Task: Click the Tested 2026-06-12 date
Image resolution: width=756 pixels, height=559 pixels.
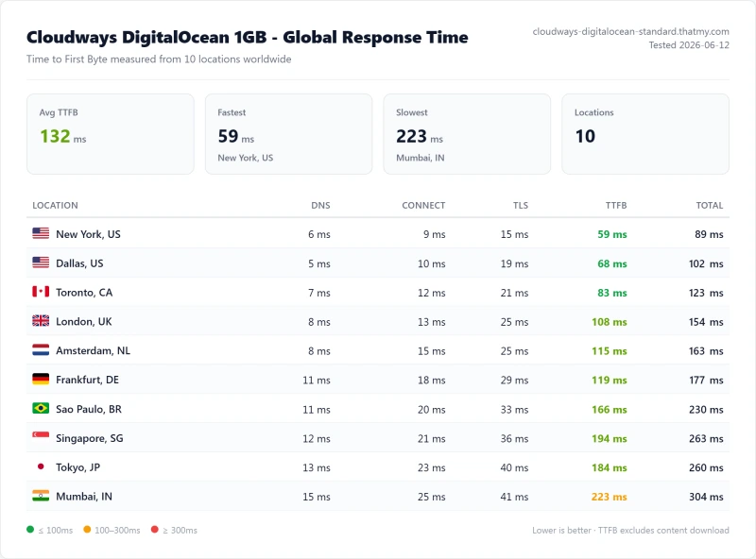Action: pyautogui.click(x=689, y=45)
